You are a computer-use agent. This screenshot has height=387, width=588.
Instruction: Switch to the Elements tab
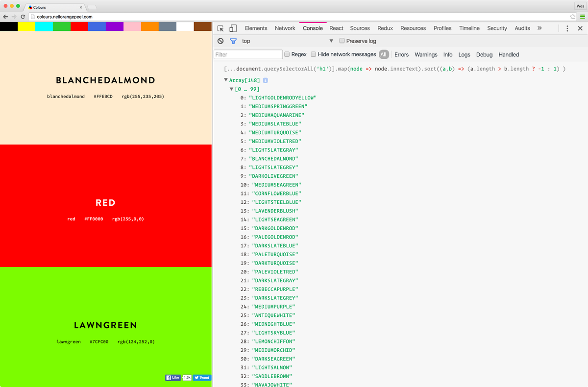pyautogui.click(x=256, y=28)
